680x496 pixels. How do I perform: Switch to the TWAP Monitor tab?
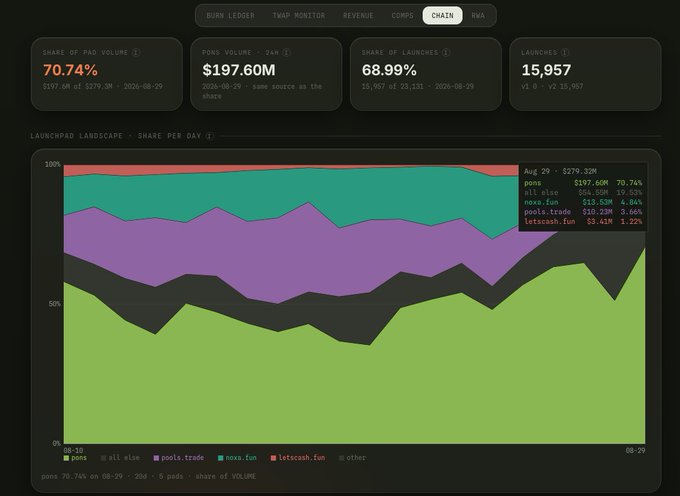click(298, 16)
